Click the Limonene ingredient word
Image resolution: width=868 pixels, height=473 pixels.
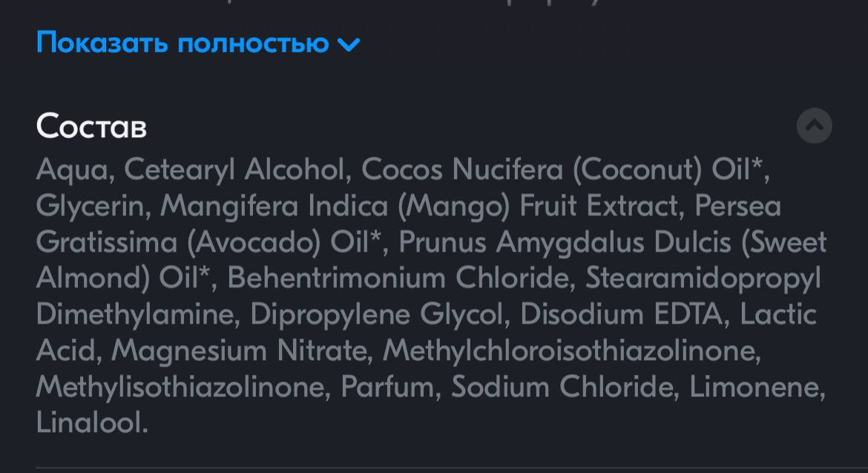tap(754, 387)
